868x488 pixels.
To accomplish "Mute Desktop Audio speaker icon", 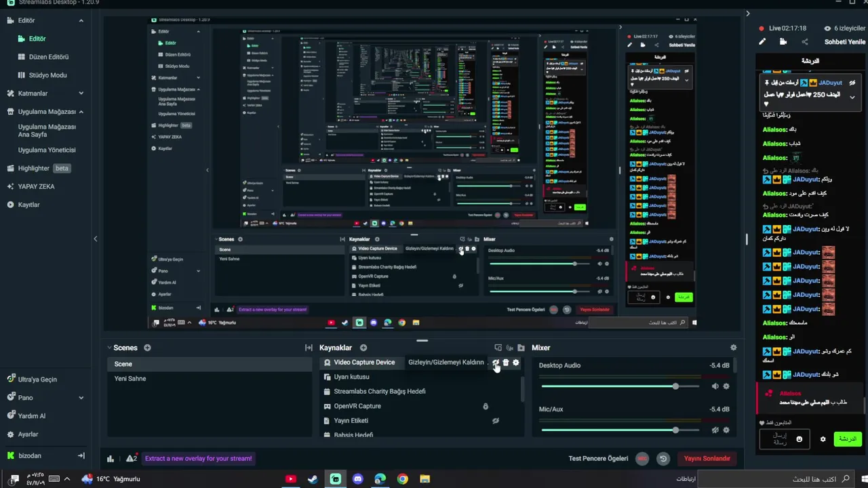I will (715, 386).
